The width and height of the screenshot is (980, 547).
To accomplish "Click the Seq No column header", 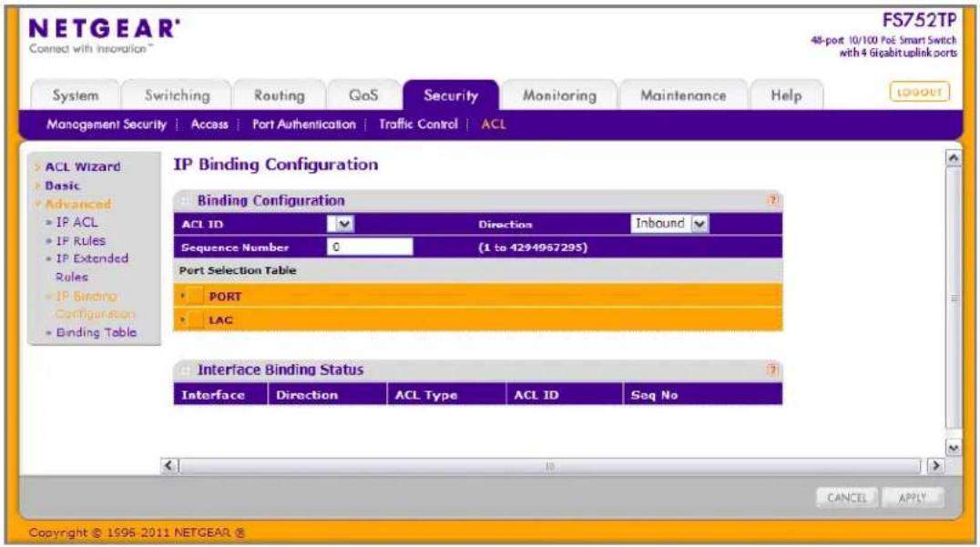I will click(702, 395).
